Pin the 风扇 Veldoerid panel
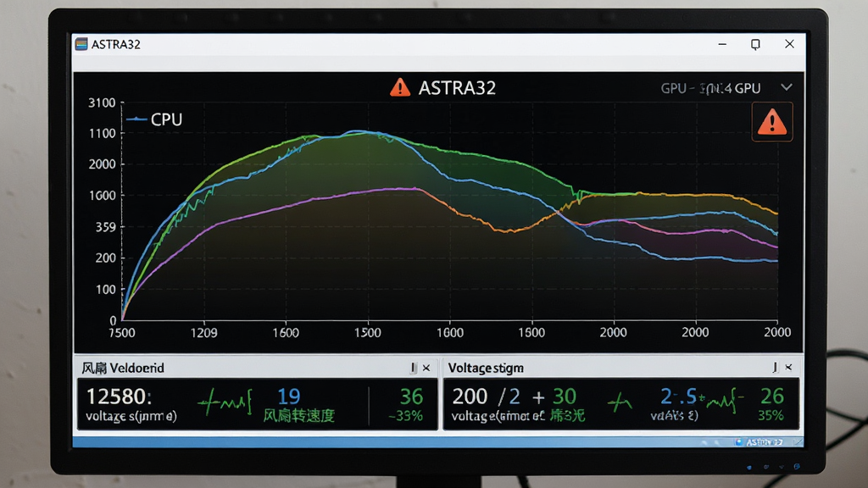This screenshot has width=868, height=488. tap(413, 368)
